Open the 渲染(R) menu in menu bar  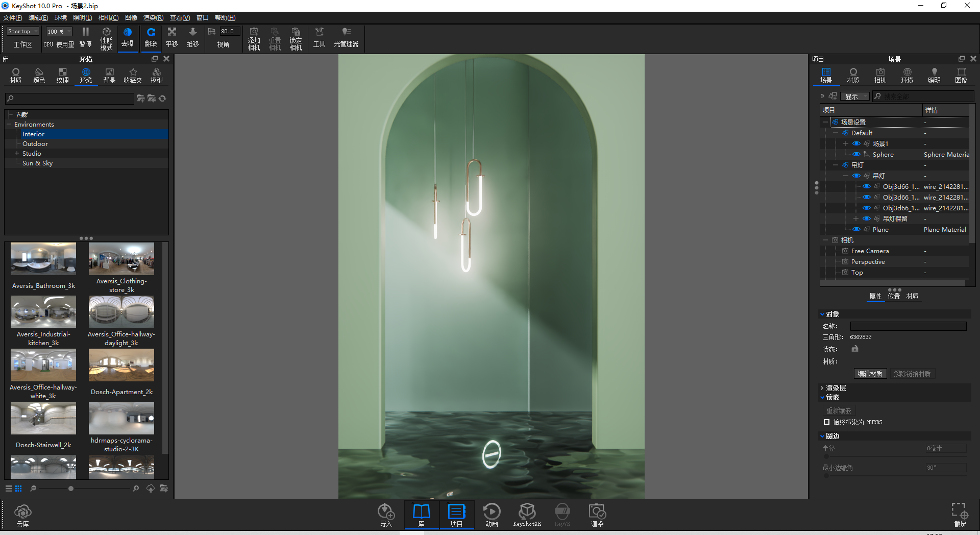click(153, 18)
